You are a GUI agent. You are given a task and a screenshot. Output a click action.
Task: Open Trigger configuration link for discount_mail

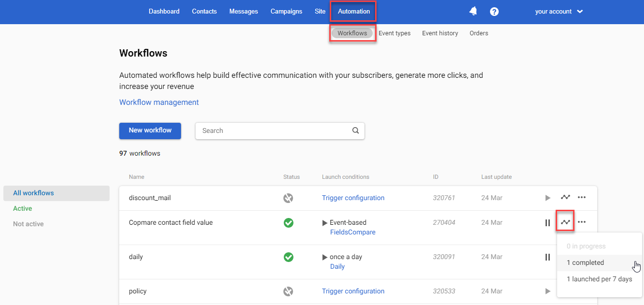tap(353, 198)
